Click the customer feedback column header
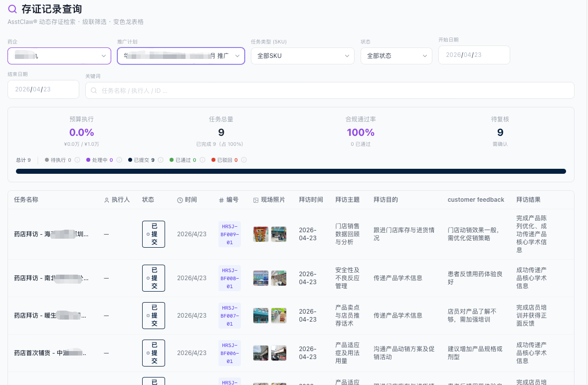 pos(476,200)
